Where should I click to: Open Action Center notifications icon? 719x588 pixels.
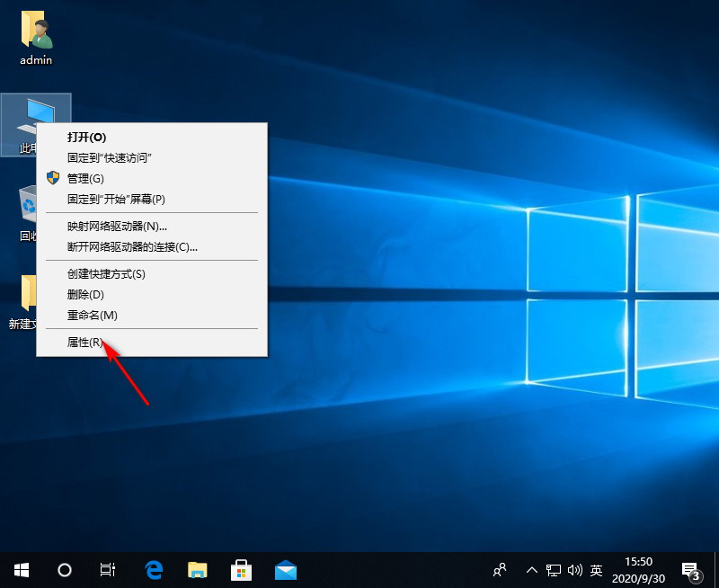coord(691,569)
